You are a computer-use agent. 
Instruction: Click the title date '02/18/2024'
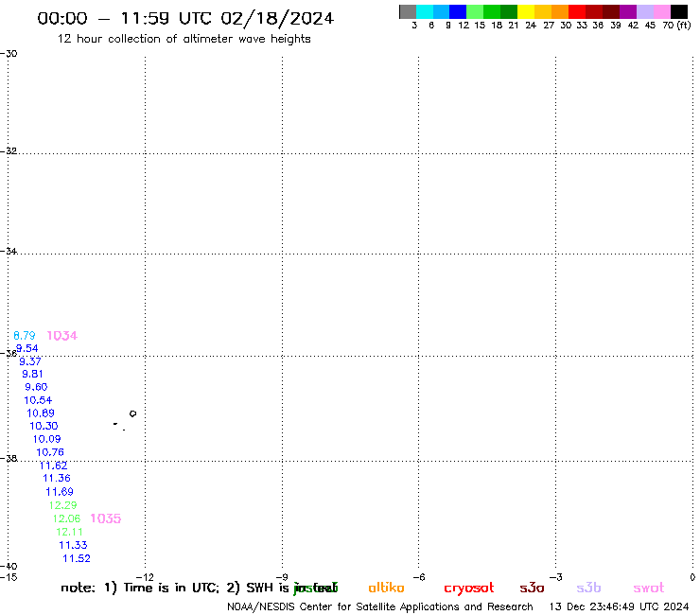pyautogui.click(x=277, y=19)
